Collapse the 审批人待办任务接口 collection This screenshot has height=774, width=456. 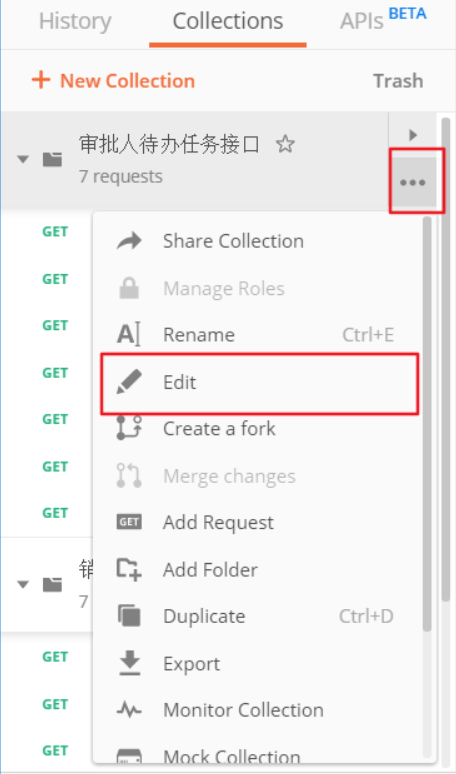click(x=22, y=159)
